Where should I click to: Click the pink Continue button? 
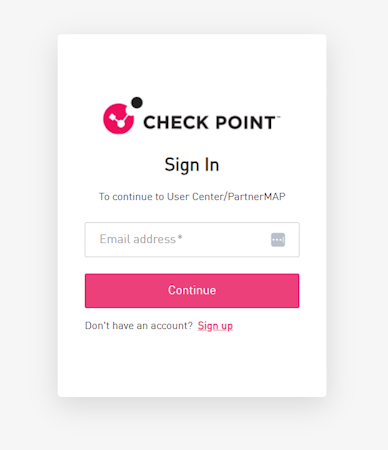192,291
